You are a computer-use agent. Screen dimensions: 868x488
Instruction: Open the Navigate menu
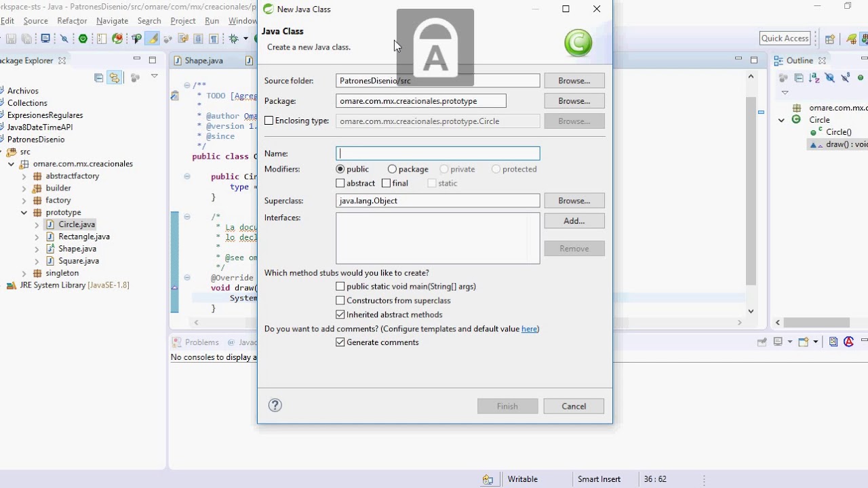[112, 21]
